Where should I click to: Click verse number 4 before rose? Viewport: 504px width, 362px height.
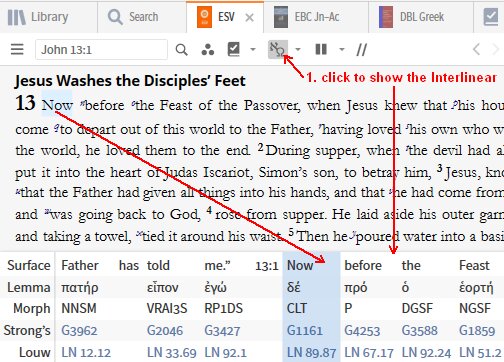coord(209,210)
